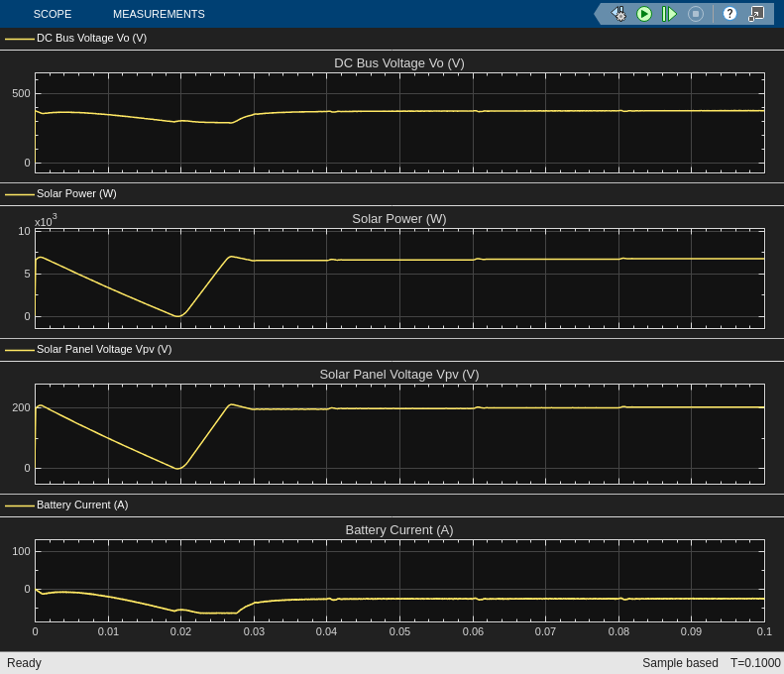Click the 500 y-axis label on DC Bus plot

point(21,93)
